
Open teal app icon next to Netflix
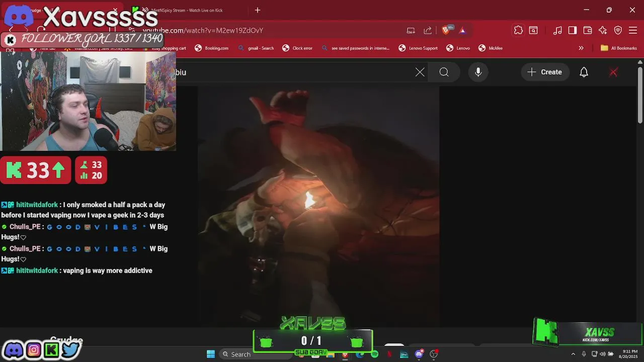404,354
